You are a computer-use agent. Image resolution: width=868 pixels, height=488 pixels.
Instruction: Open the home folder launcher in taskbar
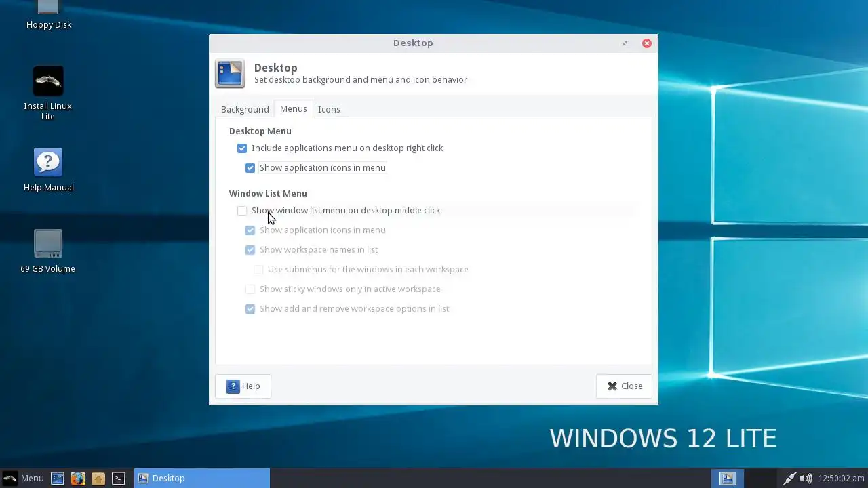pos(98,478)
